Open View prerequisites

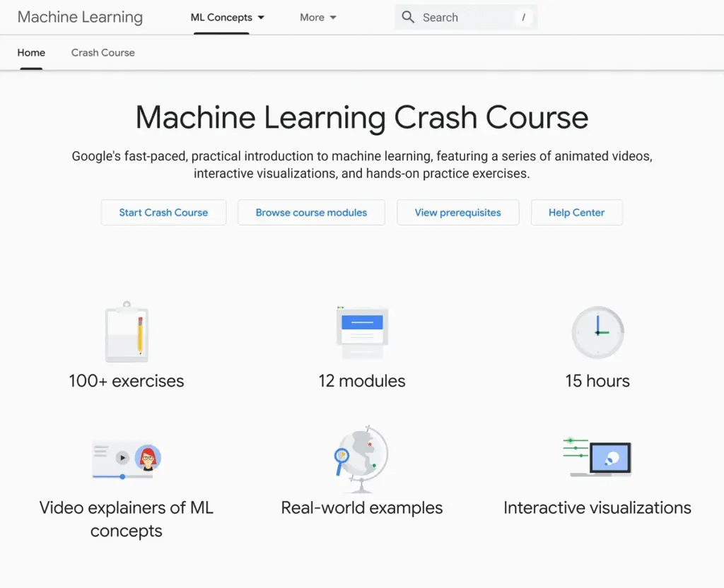point(457,212)
